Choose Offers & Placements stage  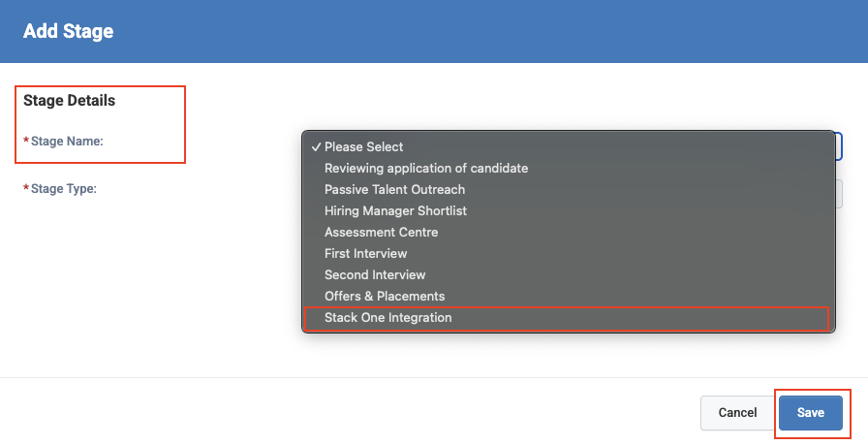point(385,297)
